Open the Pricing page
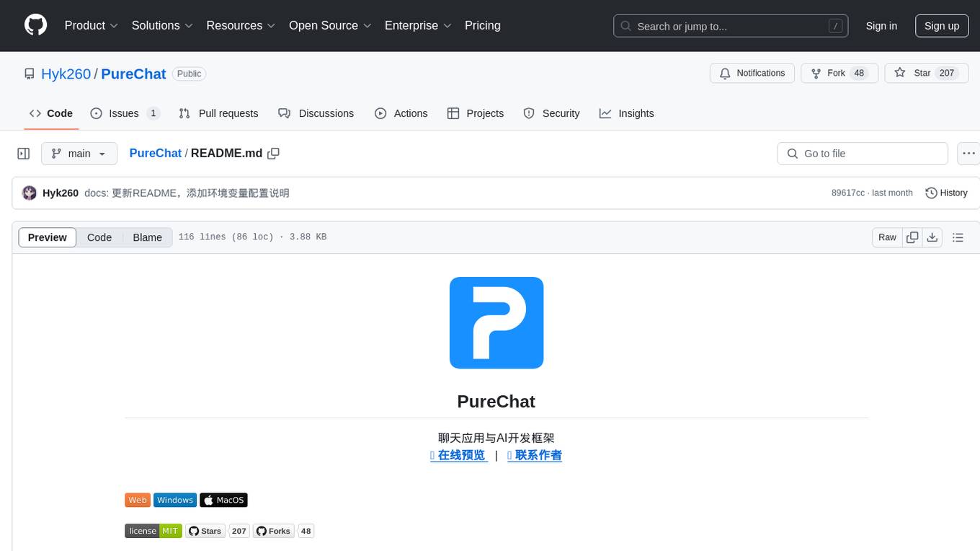 [x=483, y=25]
